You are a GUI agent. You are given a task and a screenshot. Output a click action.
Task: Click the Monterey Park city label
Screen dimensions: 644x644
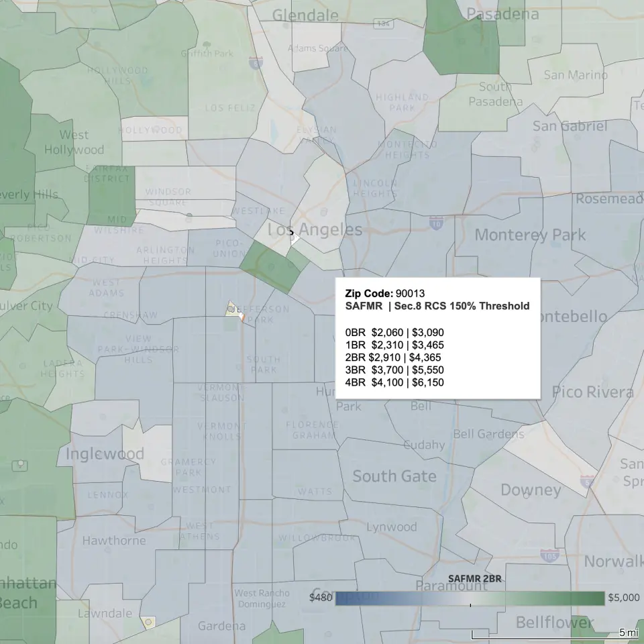[529, 235]
